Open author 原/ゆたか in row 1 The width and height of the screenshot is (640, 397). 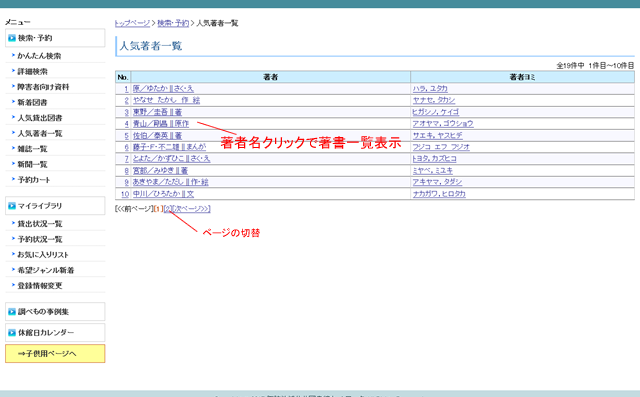[x=163, y=89]
